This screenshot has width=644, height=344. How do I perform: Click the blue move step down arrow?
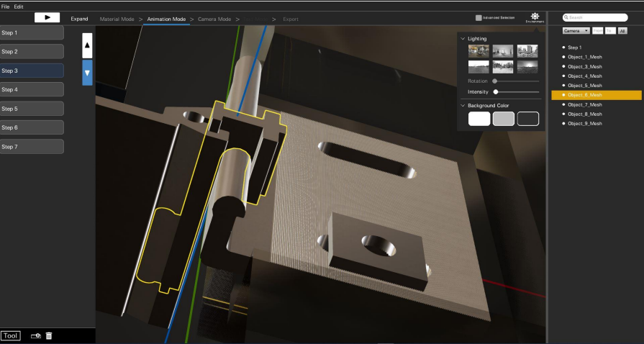pos(87,73)
